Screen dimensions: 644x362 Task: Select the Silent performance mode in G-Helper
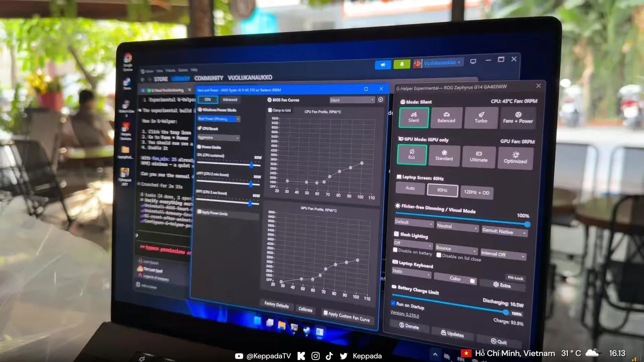coord(414,117)
